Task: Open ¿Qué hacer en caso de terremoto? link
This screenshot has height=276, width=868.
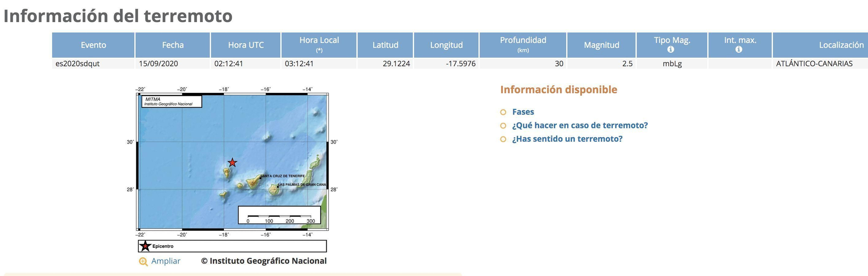Action: click(580, 125)
